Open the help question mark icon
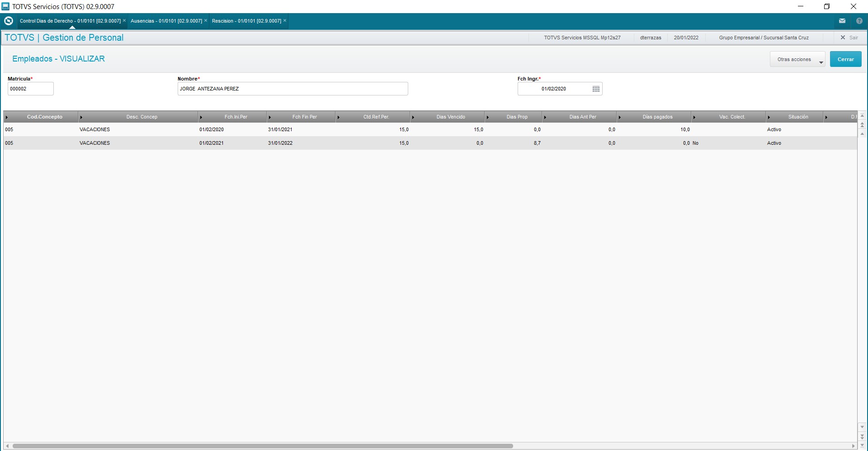The width and height of the screenshot is (868, 451). pos(859,21)
